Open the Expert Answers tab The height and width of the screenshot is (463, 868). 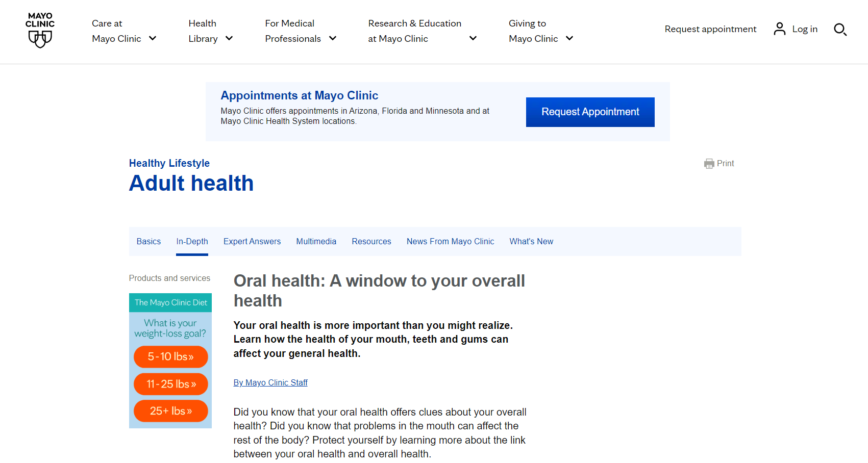(252, 241)
